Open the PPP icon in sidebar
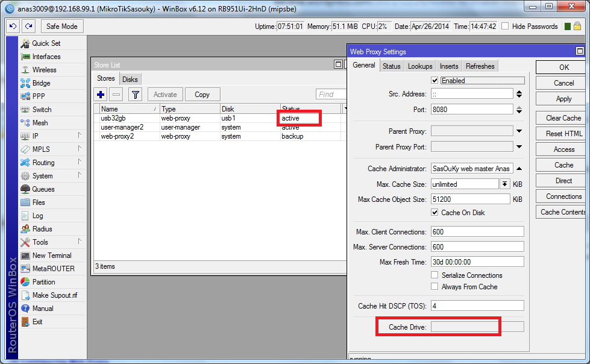Viewport: 590px width, 364px height. click(x=25, y=96)
